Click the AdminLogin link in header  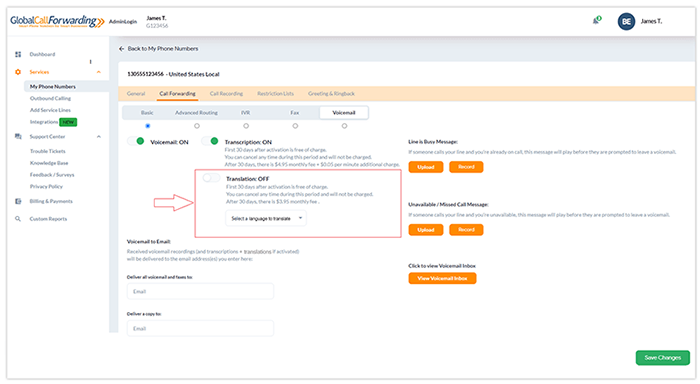click(123, 21)
